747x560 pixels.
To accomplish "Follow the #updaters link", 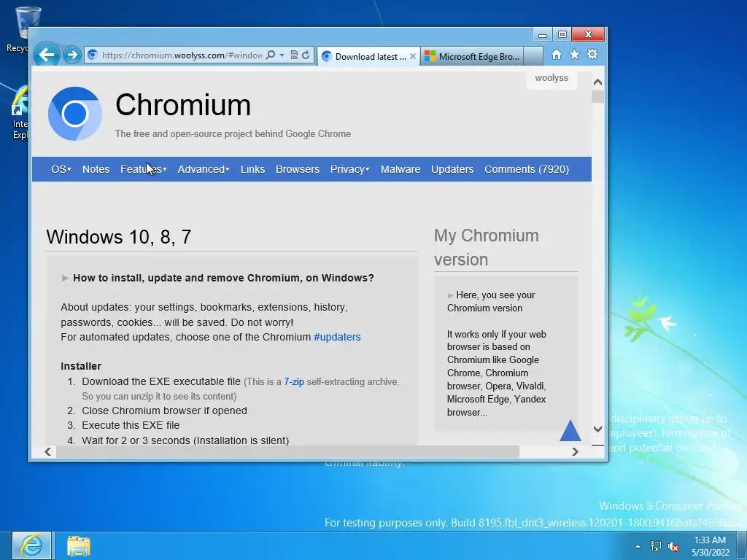I will pyautogui.click(x=337, y=337).
